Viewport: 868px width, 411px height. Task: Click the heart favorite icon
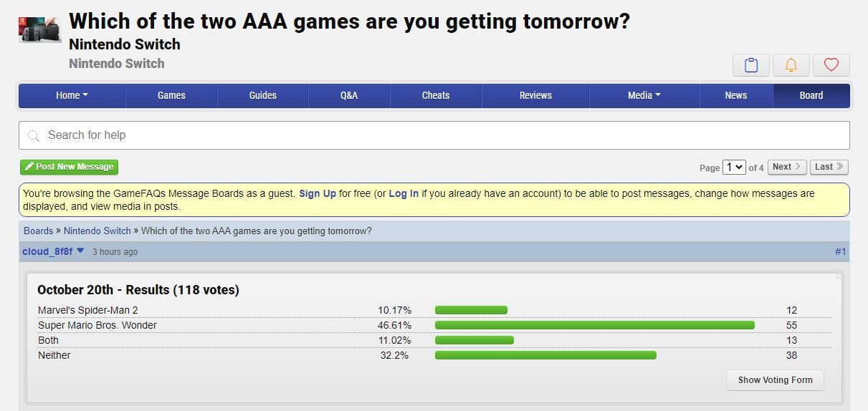click(x=831, y=65)
